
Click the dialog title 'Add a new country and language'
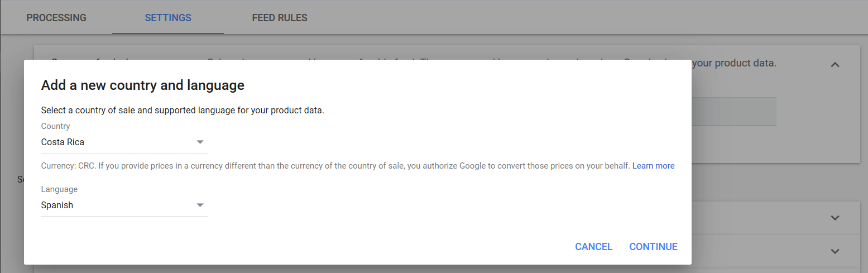click(x=143, y=85)
